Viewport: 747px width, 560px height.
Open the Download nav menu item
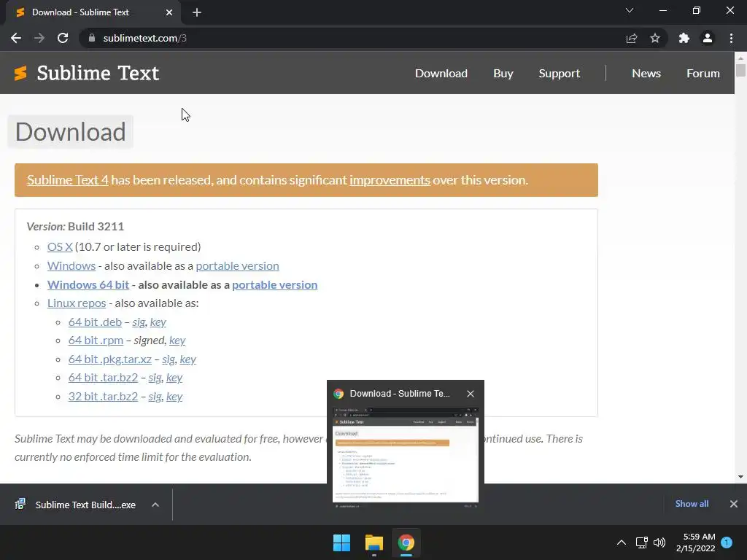click(441, 74)
